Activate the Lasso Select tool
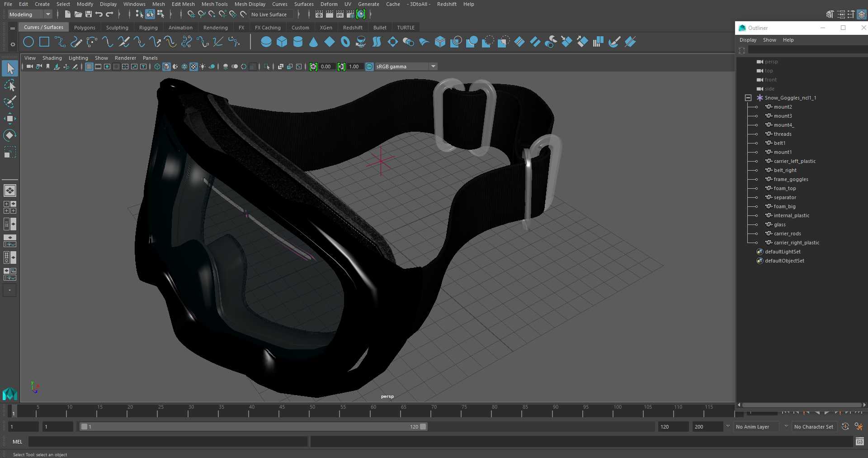Image resolution: width=868 pixels, height=458 pixels. (x=10, y=86)
